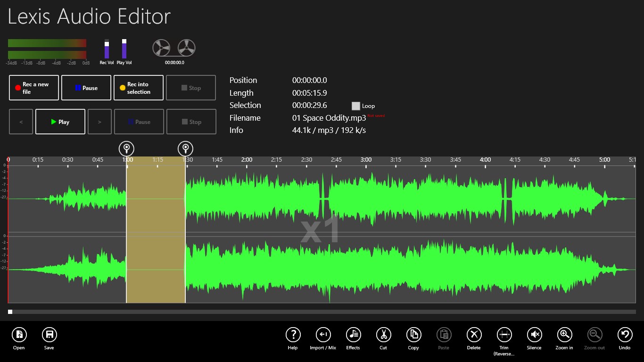Image resolution: width=644 pixels, height=362 pixels.
Task: Record into the current selection
Action: [x=139, y=88]
